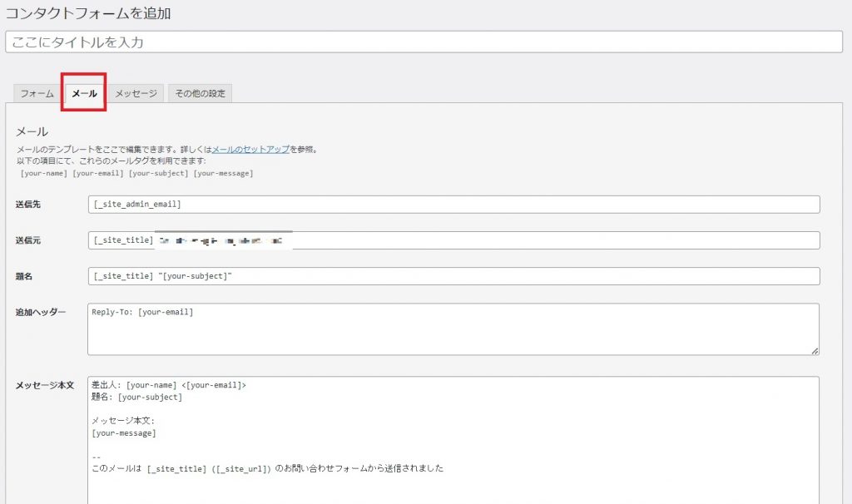Click the 追加ヘッダー text area
Image resolution: width=852 pixels, height=504 pixels.
pos(453,329)
